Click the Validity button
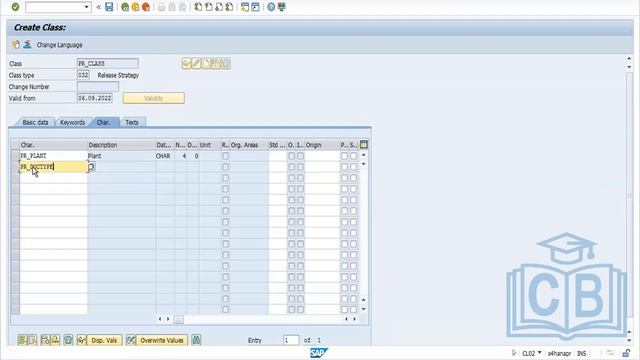 pos(153,98)
